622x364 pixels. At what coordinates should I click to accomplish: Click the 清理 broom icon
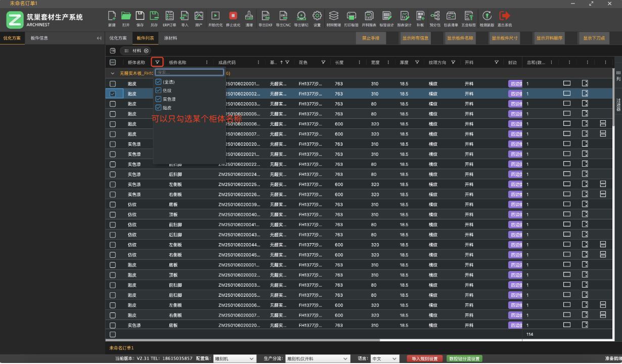(249, 17)
